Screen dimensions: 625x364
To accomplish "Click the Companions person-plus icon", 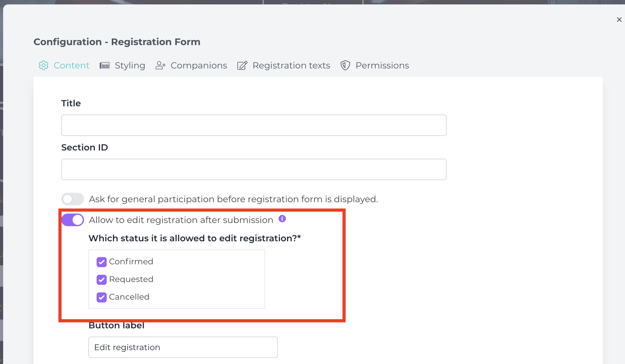I will [161, 65].
